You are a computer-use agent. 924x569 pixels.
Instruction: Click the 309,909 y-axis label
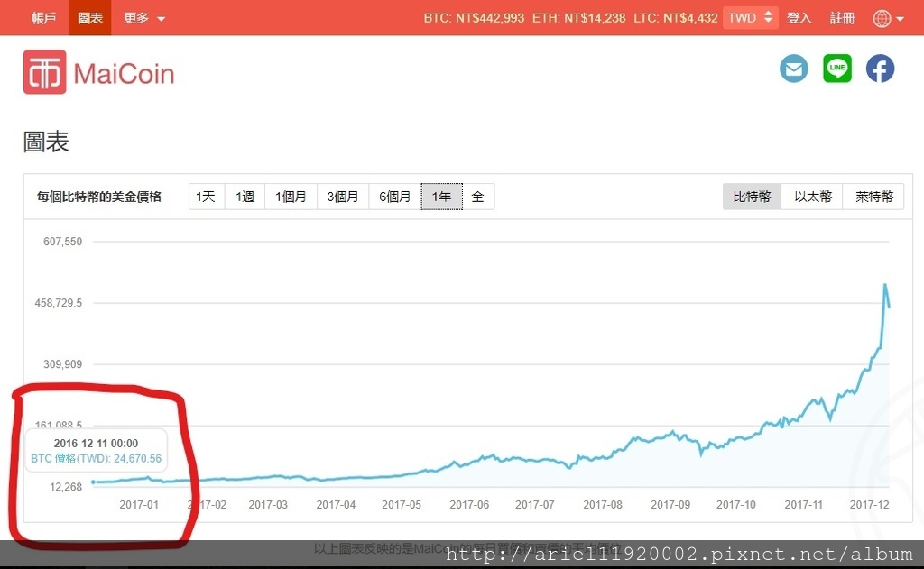coord(62,364)
